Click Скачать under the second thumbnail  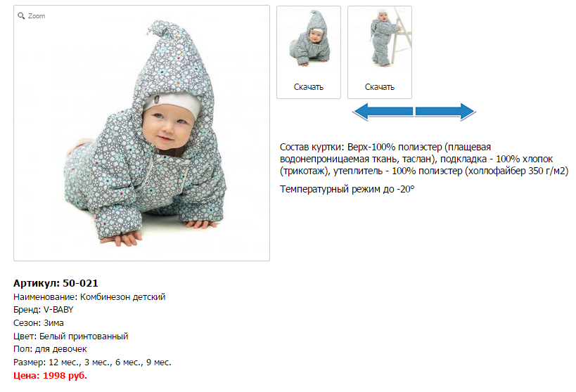pos(380,87)
